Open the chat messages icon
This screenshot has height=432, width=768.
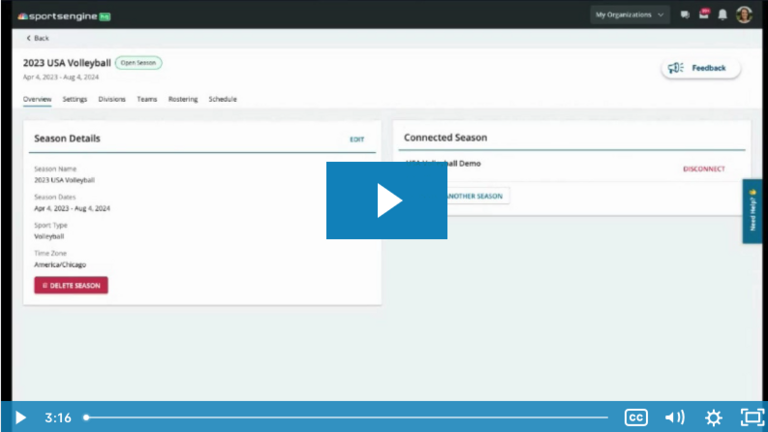(685, 15)
